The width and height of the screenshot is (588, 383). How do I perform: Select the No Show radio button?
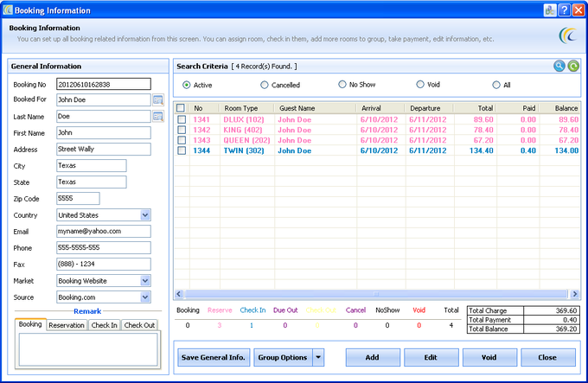click(342, 85)
